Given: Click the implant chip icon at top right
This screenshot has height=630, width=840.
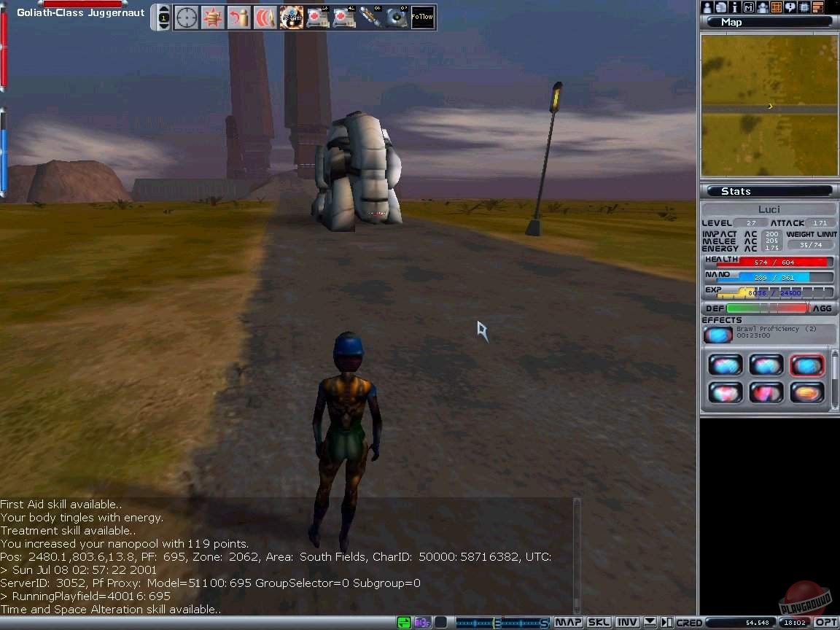Looking at the screenshot, I should pos(804,7).
